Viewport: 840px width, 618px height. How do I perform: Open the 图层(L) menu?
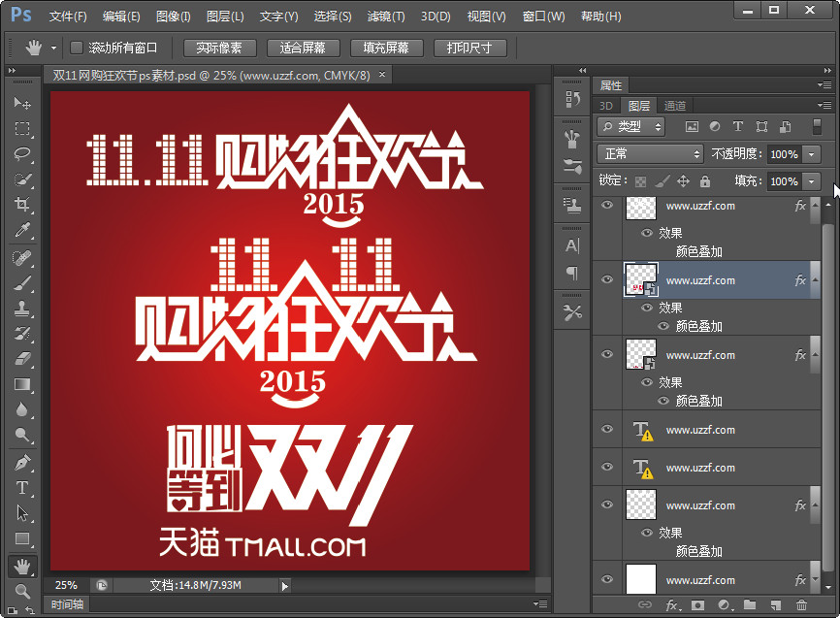(225, 16)
